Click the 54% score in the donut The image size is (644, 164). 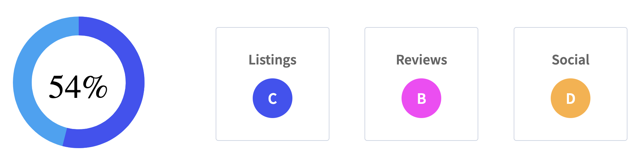point(78,87)
